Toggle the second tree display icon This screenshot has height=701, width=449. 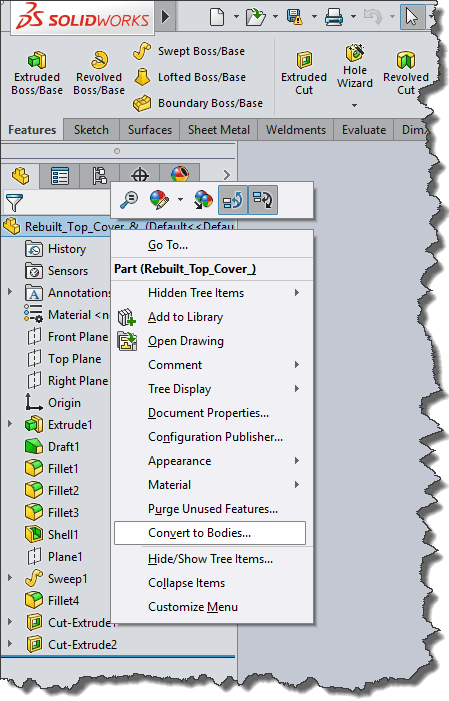pos(263,200)
